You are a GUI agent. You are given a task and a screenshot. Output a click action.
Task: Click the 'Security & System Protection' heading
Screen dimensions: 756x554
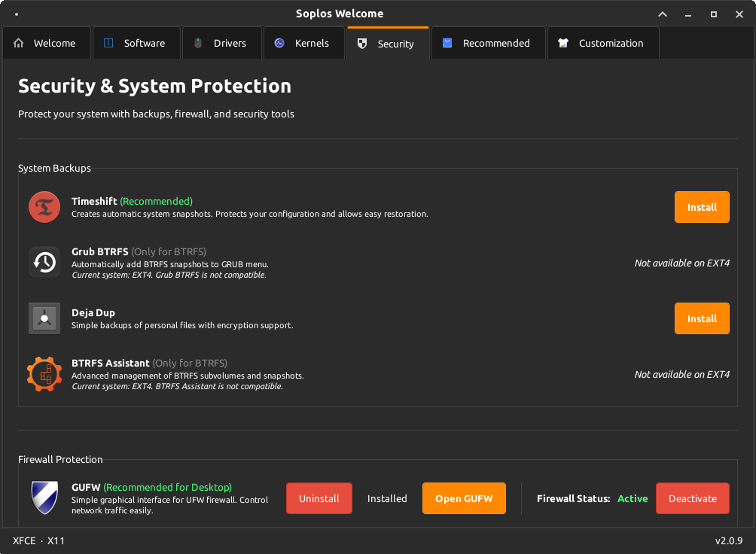click(x=155, y=86)
